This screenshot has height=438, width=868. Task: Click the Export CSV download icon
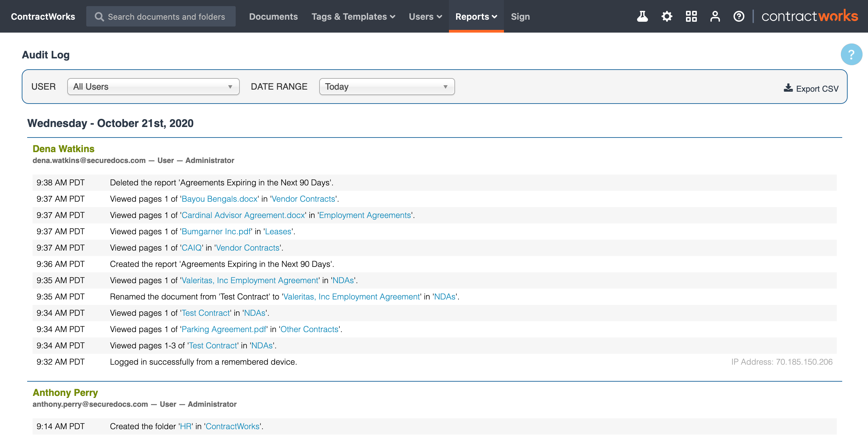click(x=788, y=88)
